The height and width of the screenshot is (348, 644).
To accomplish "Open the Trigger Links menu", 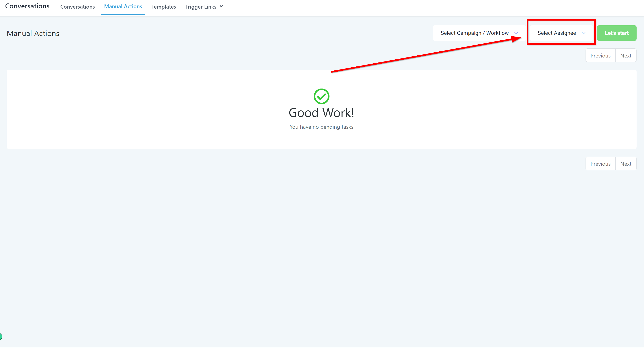I will [x=201, y=7].
